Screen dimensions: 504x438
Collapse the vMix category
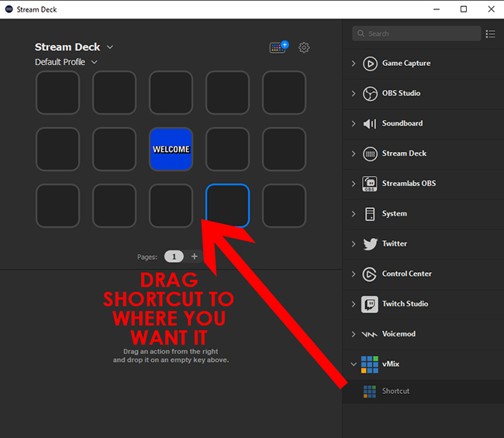tap(354, 364)
